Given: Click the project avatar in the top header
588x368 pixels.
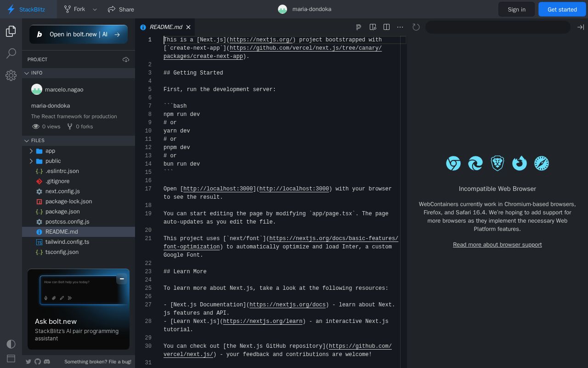Looking at the screenshot, I should 283,9.
